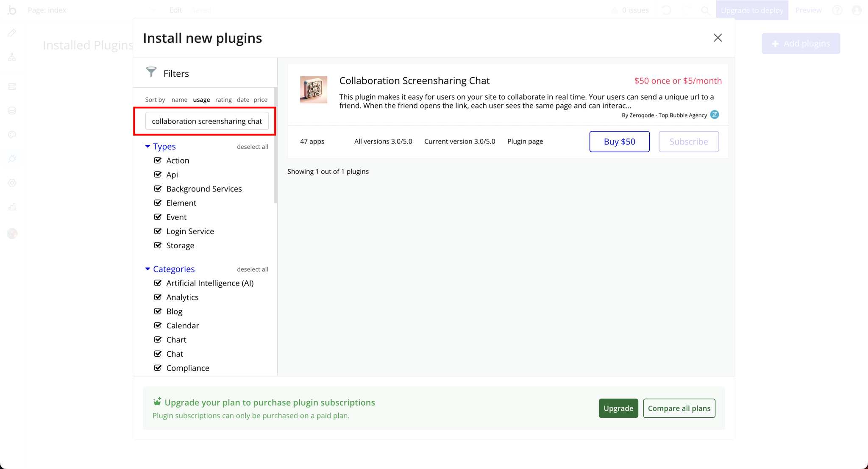Click Buy $50 button for plugin
The height and width of the screenshot is (469, 868).
(x=619, y=142)
